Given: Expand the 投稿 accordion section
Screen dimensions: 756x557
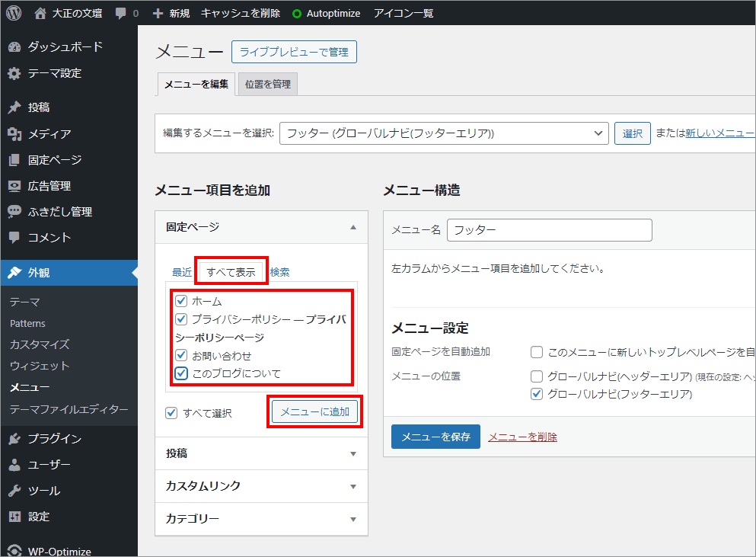Looking at the screenshot, I should (261, 453).
